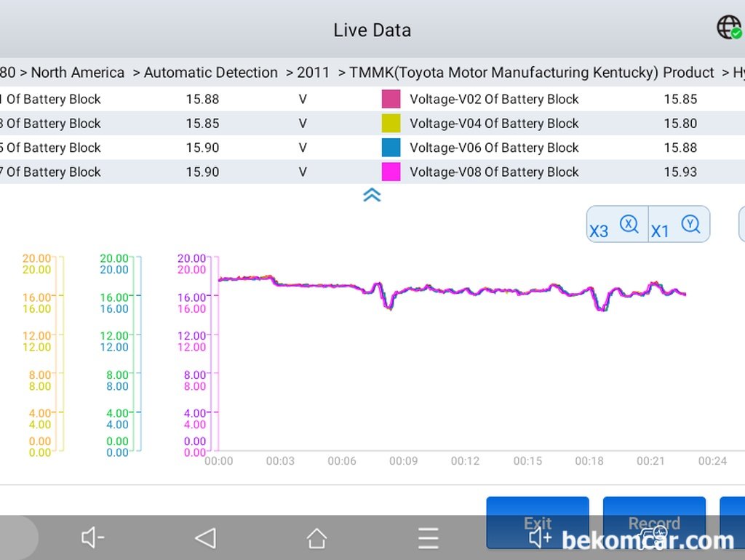Click the Voltage-V08 magenta color swatch
The width and height of the screenshot is (745, 560).
(391, 172)
